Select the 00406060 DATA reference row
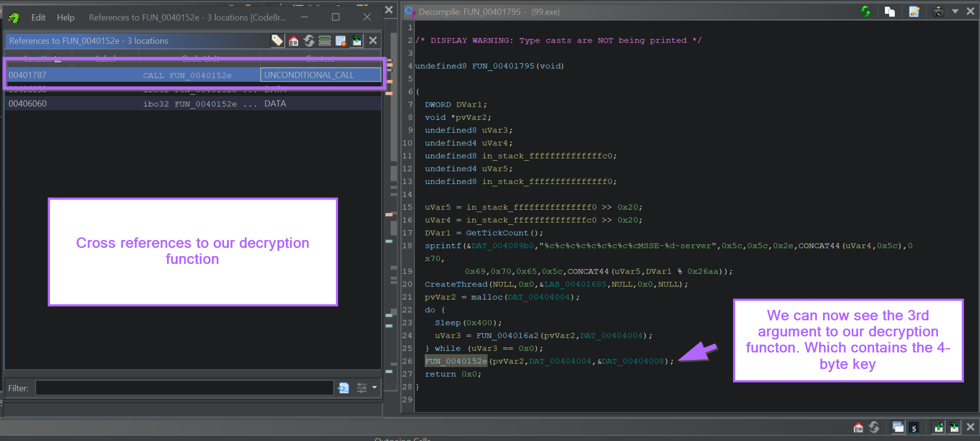Viewport: 980px width, 441px height. coord(130,104)
